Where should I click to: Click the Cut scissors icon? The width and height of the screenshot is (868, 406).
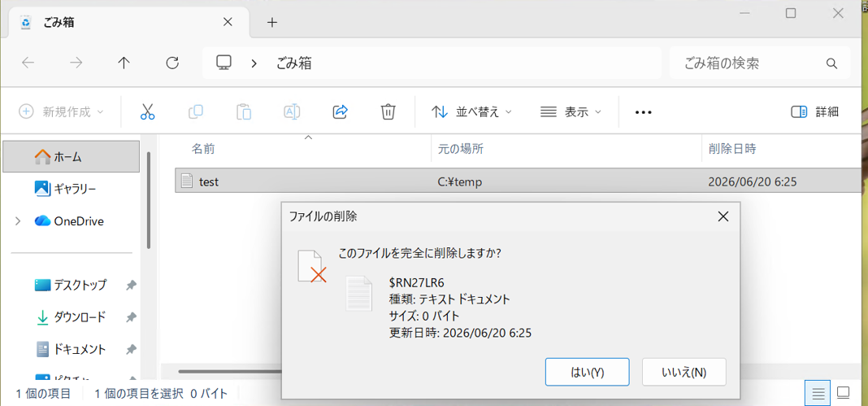click(x=147, y=112)
